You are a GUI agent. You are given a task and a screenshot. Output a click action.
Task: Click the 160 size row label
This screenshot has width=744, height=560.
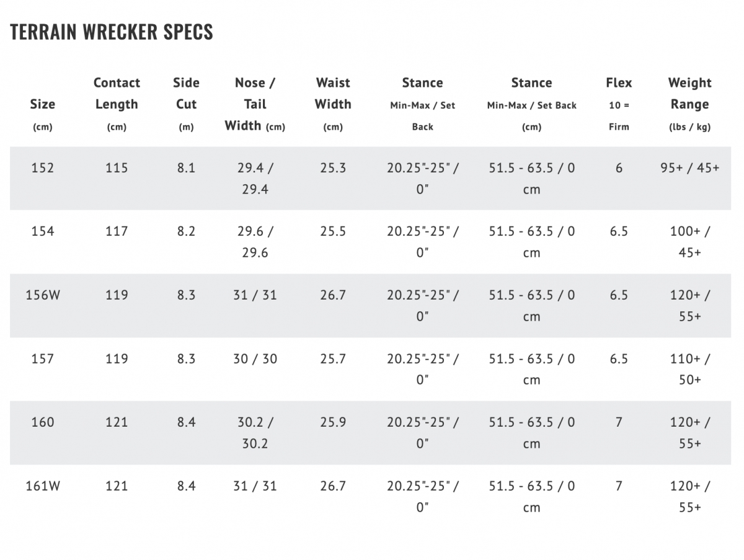[42, 422]
